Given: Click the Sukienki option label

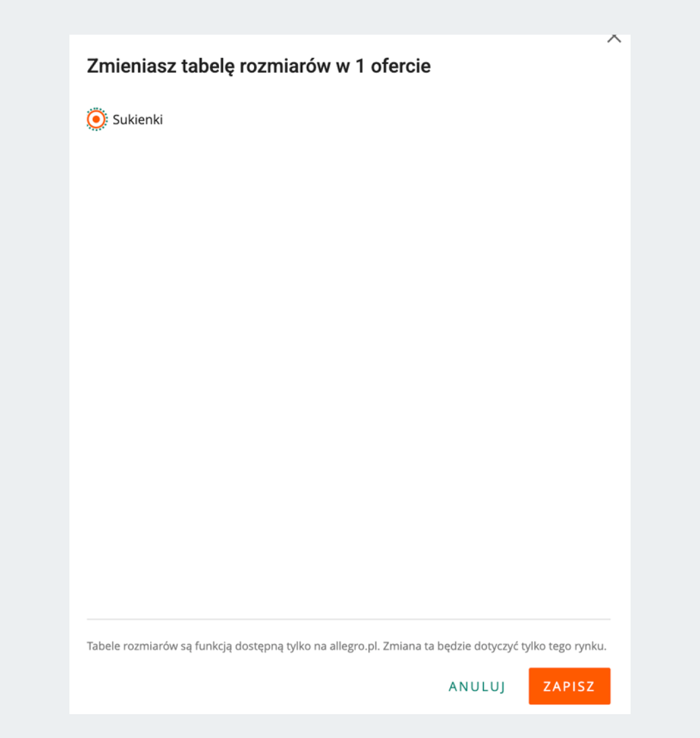Looking at the screenshot, I should coord(138,119).
